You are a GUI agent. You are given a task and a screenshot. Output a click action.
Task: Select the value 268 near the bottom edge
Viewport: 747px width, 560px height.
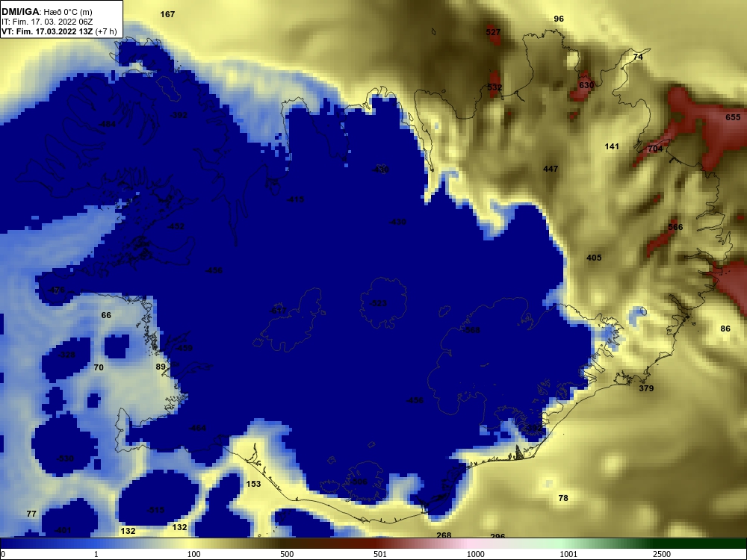coord(444,535)
